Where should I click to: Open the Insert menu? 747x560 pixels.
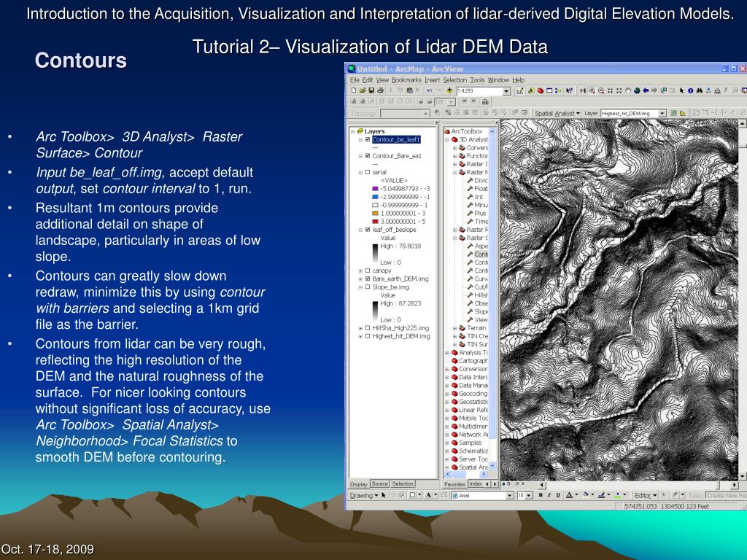point(432,80)
